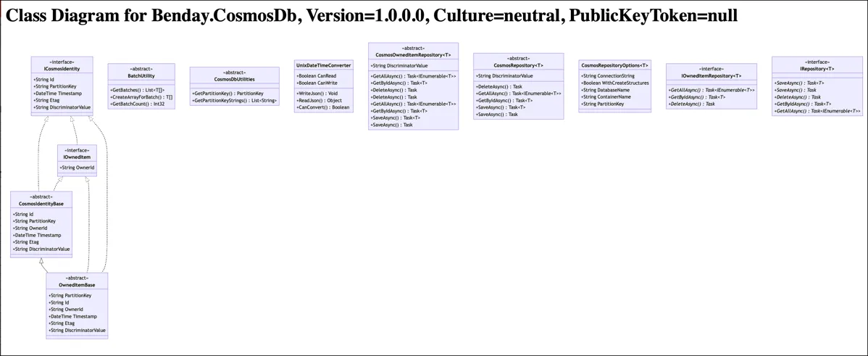
Task: Select DiscriminatorValue in CosmosRepository<T> box
Action: (504, 76)
